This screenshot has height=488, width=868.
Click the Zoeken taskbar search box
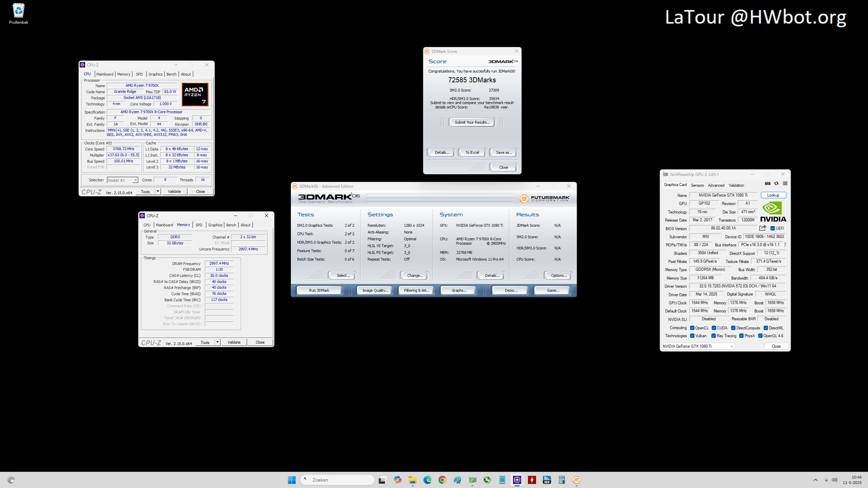pos(337,480)
